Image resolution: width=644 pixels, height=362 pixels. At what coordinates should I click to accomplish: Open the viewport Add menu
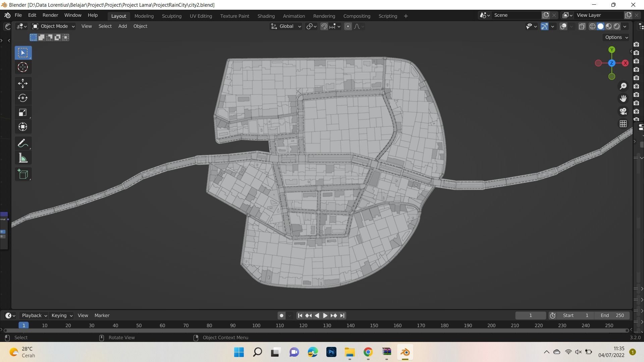[x=122, y=26]
